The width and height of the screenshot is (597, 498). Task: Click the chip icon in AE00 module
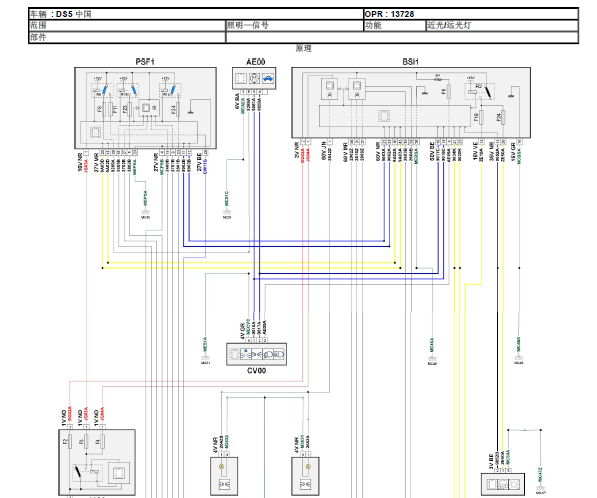click(x=241, y=79)
